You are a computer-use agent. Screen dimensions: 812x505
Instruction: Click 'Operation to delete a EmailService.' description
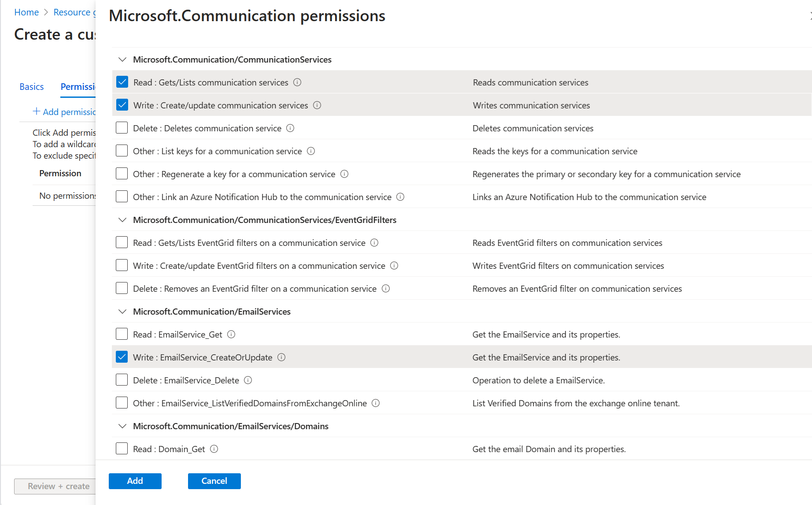[x=539, y=380]
